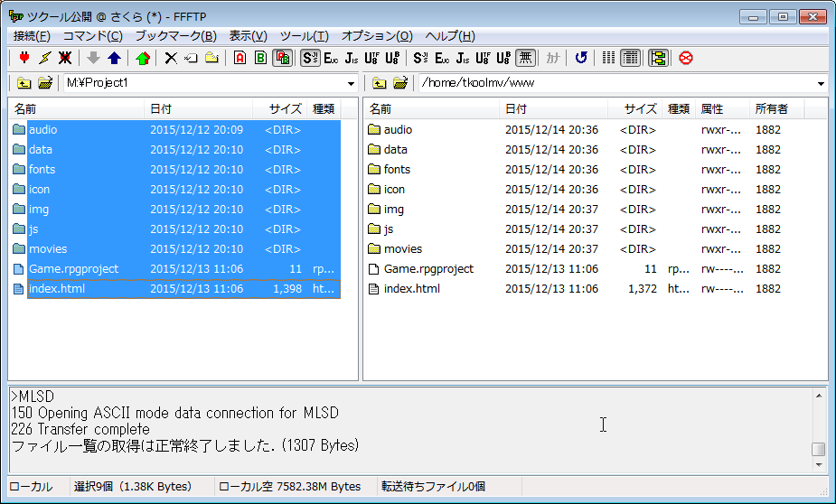This screenshot has height=504, width=836.
Task: Click log pane scroll up arrow
Action: point(819,396)
